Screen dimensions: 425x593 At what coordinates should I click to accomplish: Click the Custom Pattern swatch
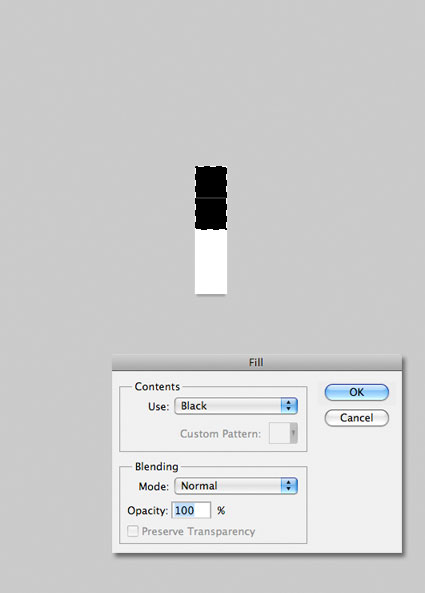coord(279,433)
